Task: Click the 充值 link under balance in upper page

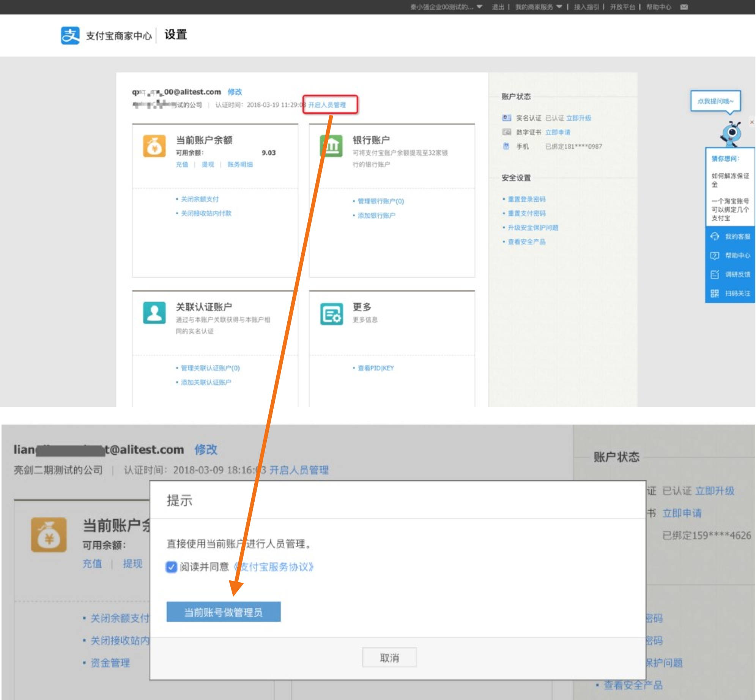Action: pyautogui.click(x=182, y=164)
